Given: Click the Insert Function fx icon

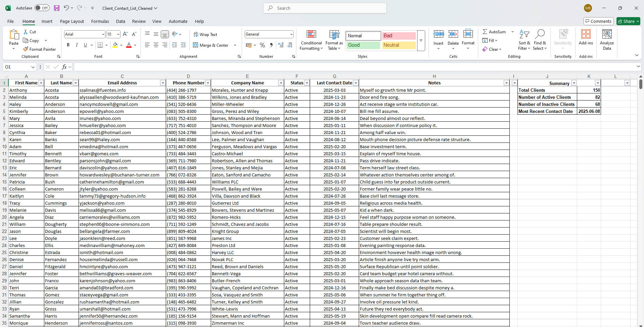Looking at the screenshot, I should pos(64,67).
